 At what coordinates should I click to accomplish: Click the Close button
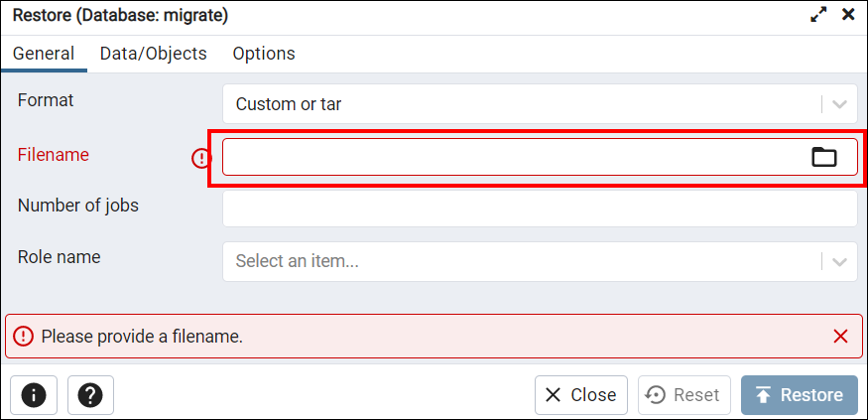click(x=580, y=395)
